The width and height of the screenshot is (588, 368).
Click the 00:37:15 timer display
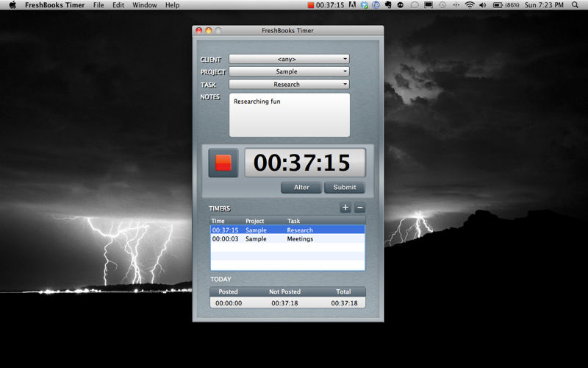pos(305,163)
